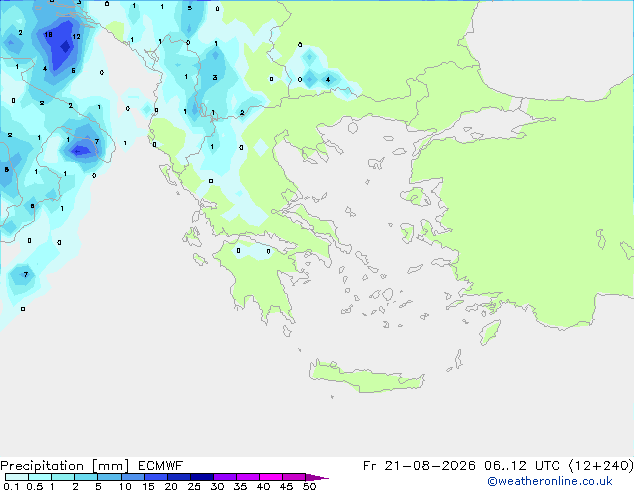Click the '0.5' legend scale label
This screenshot has width=634, height=490.
click(x=35, y=486)
